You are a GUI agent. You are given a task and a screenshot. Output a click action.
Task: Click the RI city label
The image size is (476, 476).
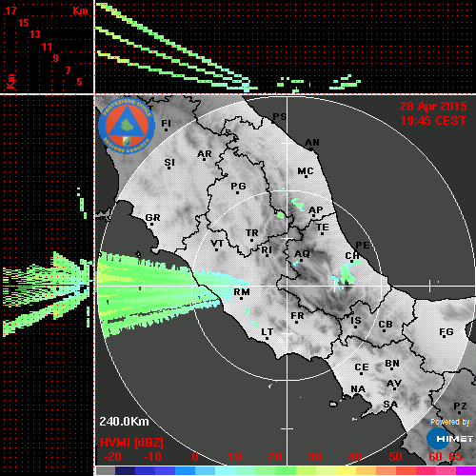267,250
